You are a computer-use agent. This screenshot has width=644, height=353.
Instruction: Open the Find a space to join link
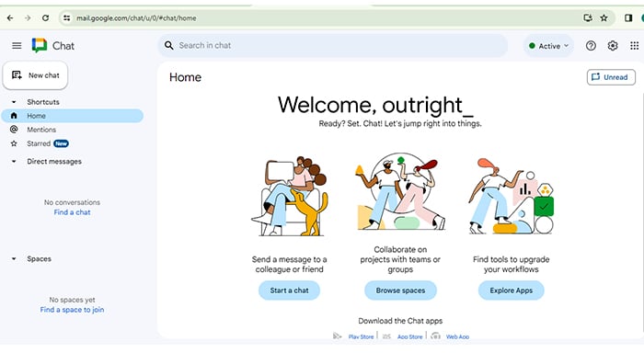coord(72,310)
